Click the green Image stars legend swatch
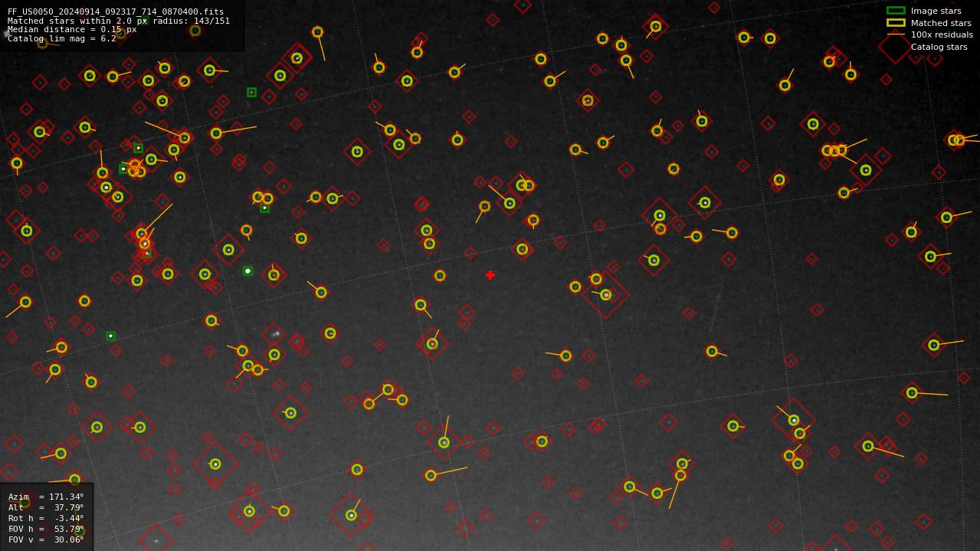Viewport: 980px width, 551px height. 896,11
